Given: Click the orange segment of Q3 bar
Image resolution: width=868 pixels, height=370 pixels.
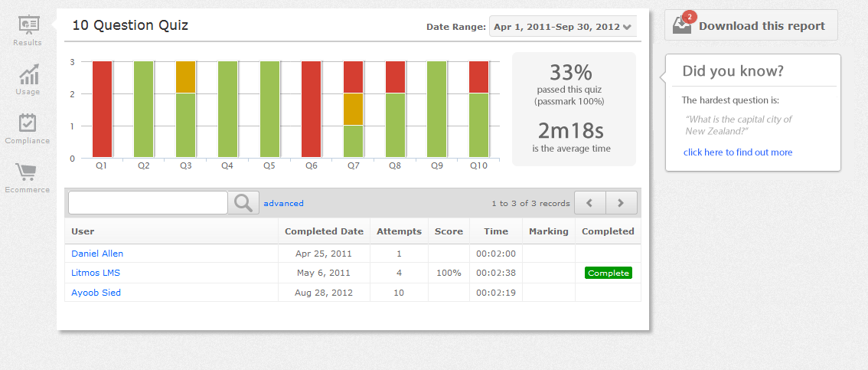Looking at the screenshot, I should point(186,77).
